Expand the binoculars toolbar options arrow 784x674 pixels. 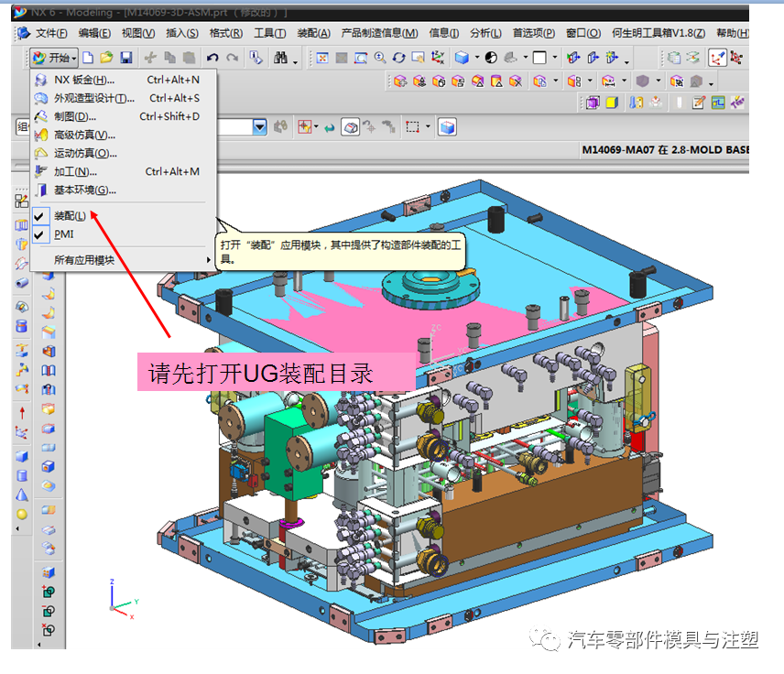(296, 62)
